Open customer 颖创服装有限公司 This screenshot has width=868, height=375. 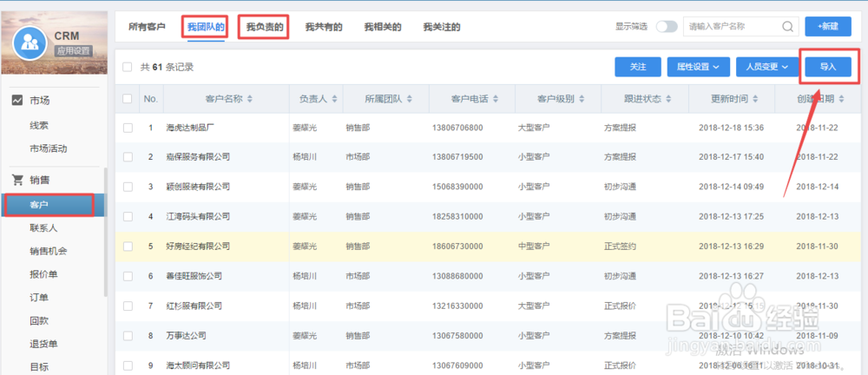click(198, 187)
